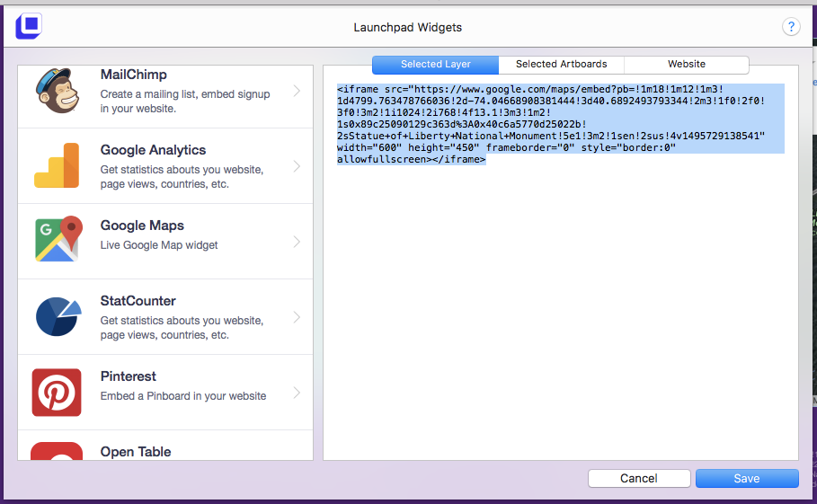Expand the MailChimp widget chevron

pyautogui.click(x=297, y=91)
